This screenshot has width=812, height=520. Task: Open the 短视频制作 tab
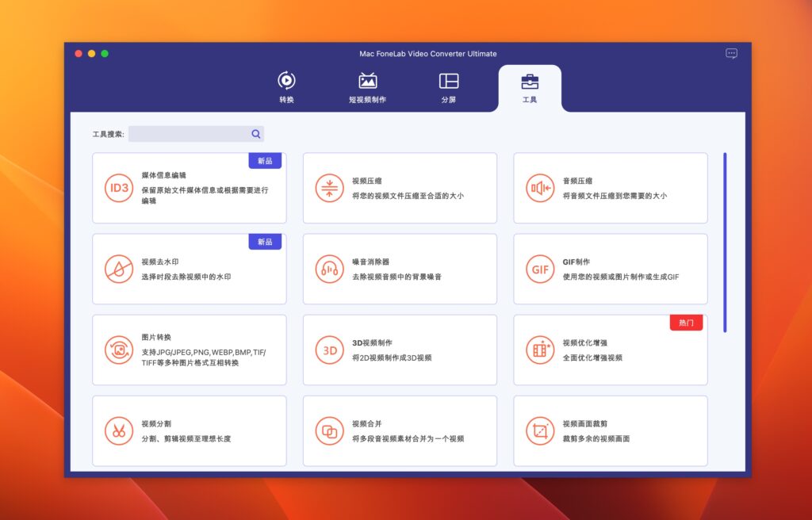[x=368, y=87]
